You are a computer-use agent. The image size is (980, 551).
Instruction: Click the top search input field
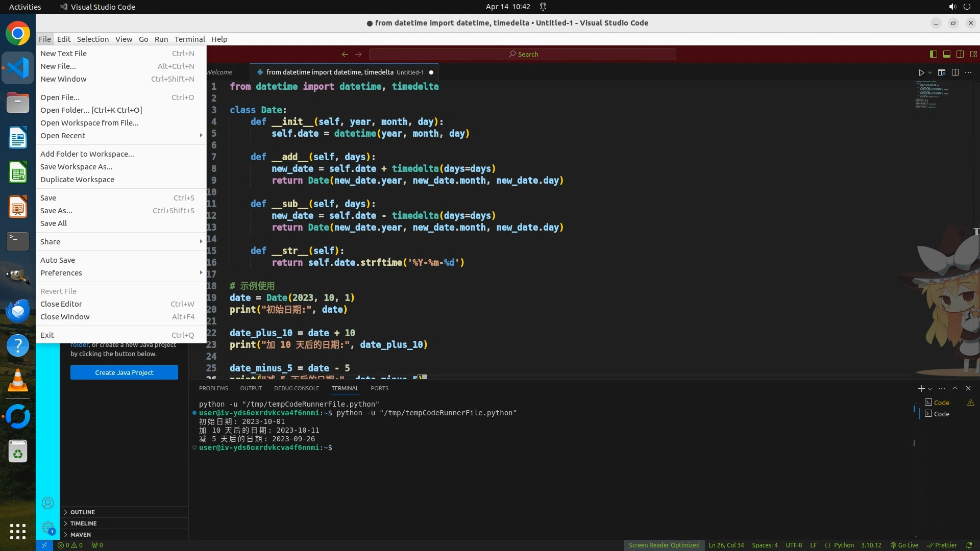click(522, 54)
